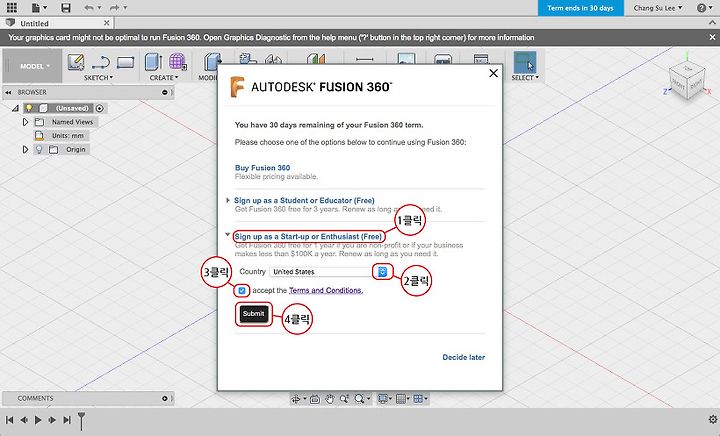The height and width of the screenshot is (436, 720).
Task: Click the Save disk icon
Action: click(66, 8)
